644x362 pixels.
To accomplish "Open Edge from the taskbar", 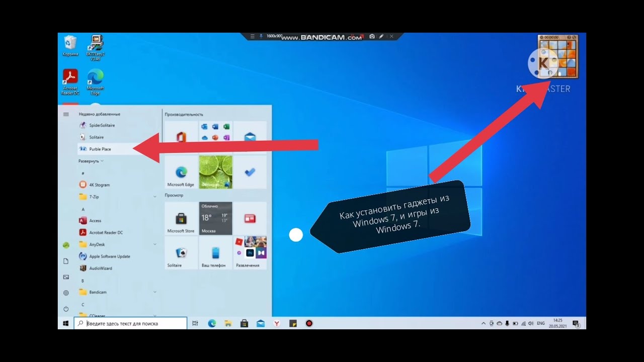I will pos(212,323).
